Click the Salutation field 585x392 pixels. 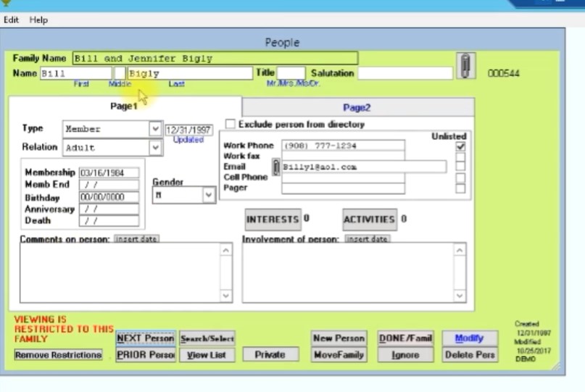405,73
